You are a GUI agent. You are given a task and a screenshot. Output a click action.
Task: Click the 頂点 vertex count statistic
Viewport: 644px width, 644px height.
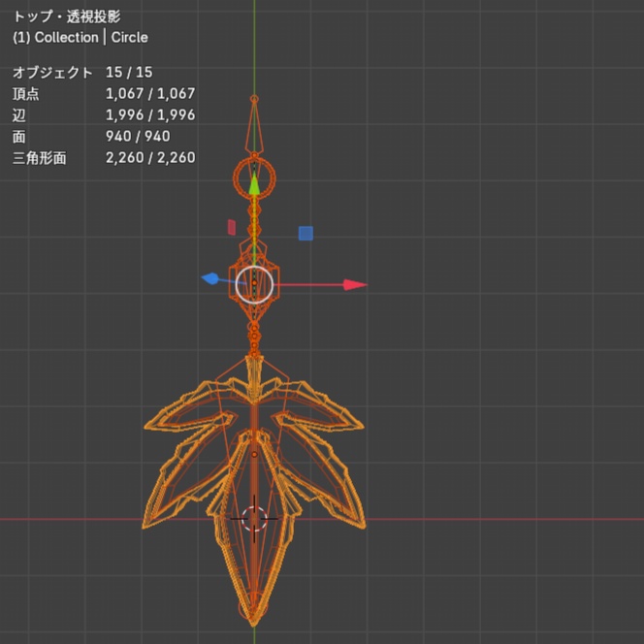click(x=104, y=94)
